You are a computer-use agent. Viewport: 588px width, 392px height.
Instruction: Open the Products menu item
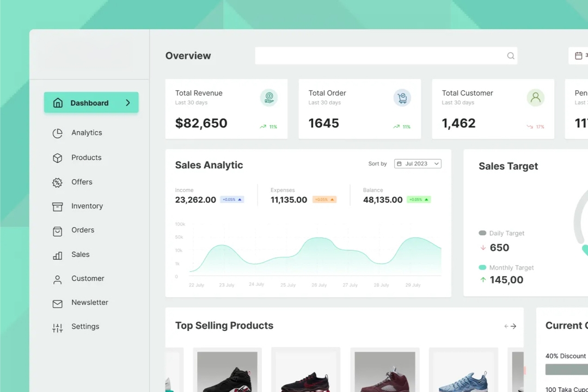(x=86, y=157)
